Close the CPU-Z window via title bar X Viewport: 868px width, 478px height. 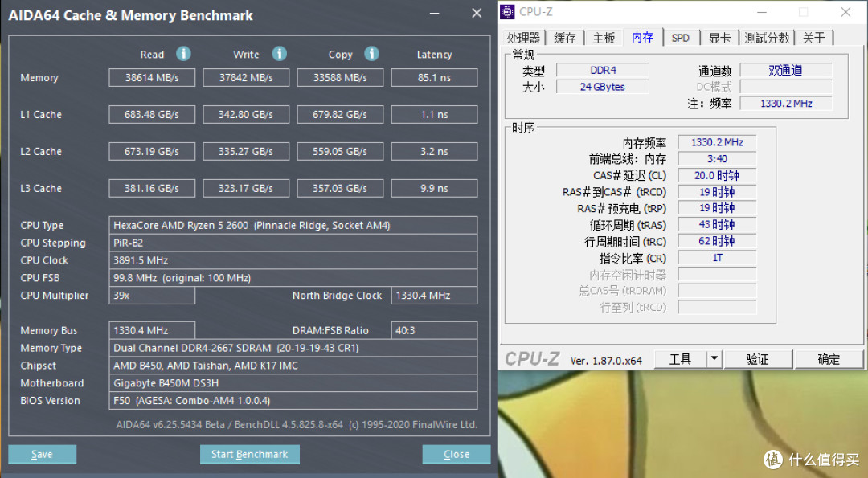click(845, 12)
